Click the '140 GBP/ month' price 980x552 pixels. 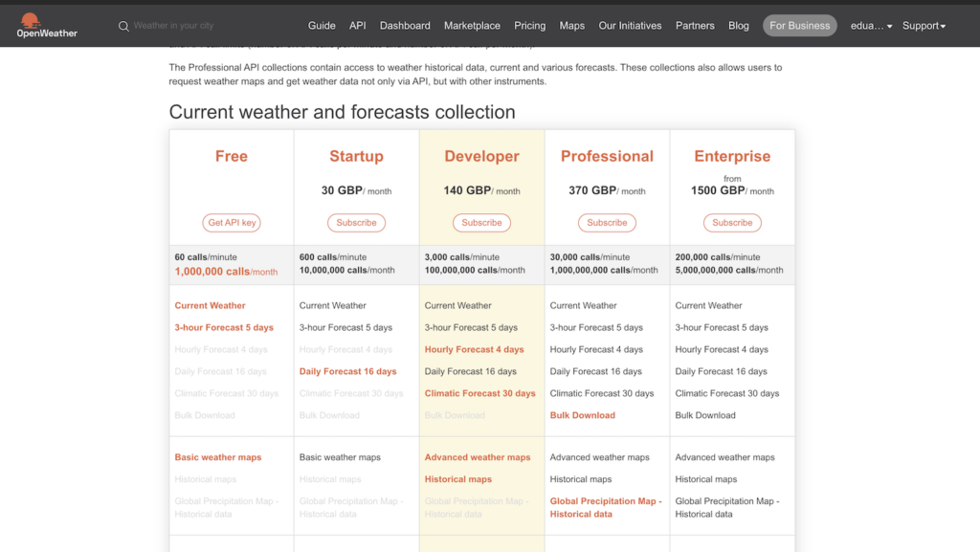pos(482,190)
